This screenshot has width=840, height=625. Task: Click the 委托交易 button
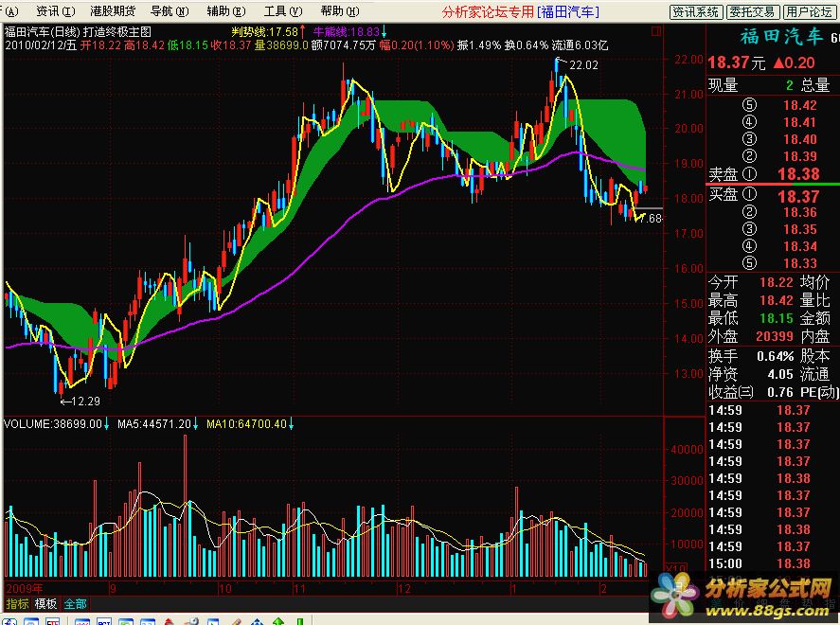pos(752,11)
